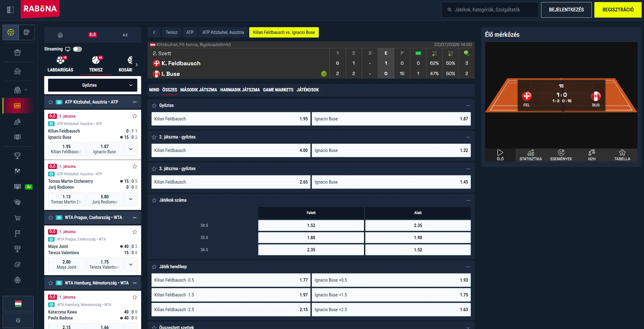Toggle the Streaming switch
The image size is (644, 329).
pos(77,49)
